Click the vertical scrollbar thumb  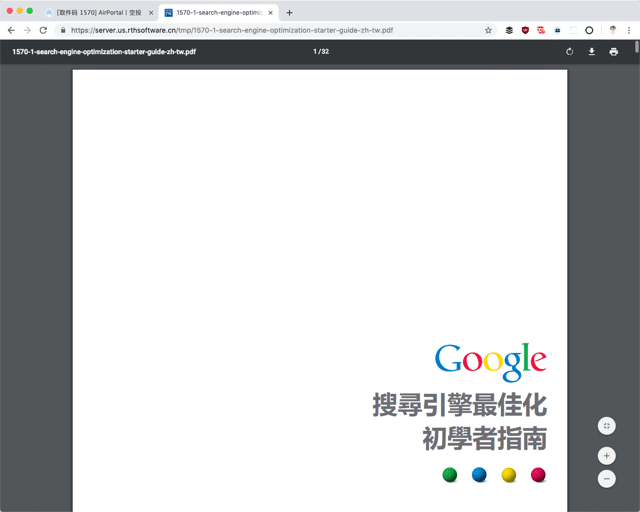[637, 46]
